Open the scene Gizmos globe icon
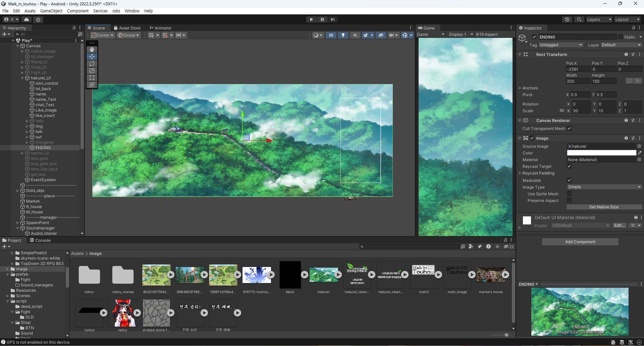Viewport: 644px width, 346px height. (x=405, y=35)
